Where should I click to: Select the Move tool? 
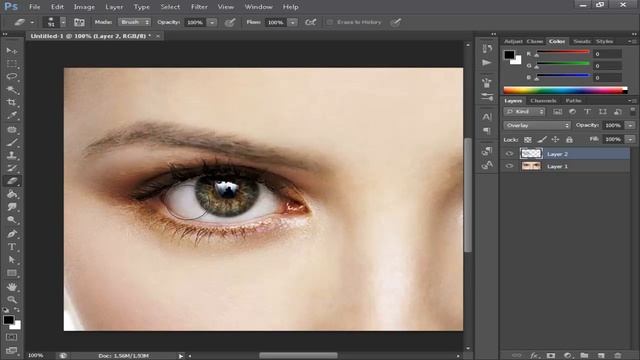[x=12, y=51]
